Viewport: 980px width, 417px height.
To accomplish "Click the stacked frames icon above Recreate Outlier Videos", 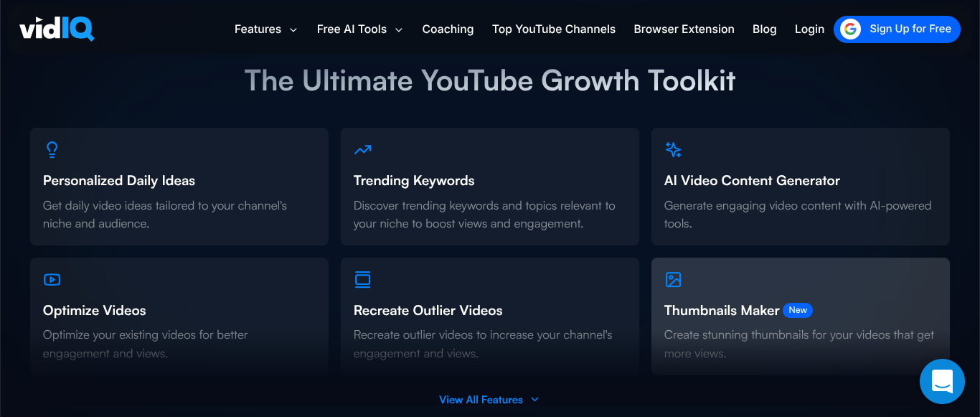I will point(362,279).
